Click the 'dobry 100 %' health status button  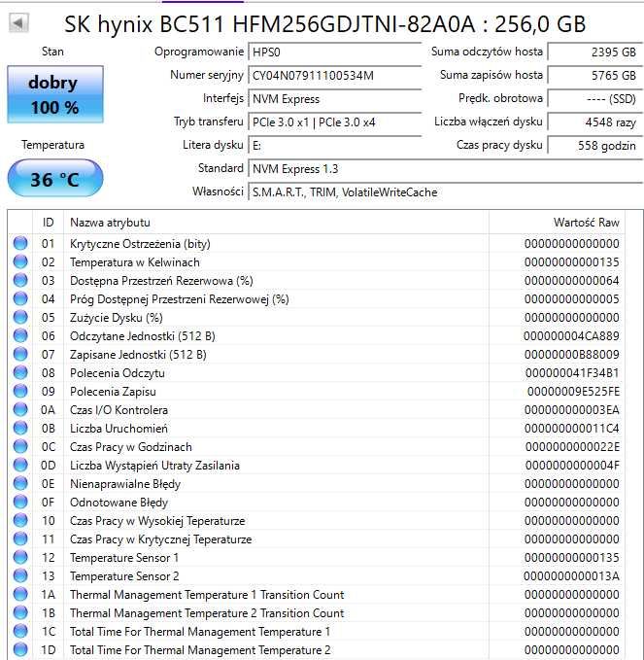coord(55,94)
